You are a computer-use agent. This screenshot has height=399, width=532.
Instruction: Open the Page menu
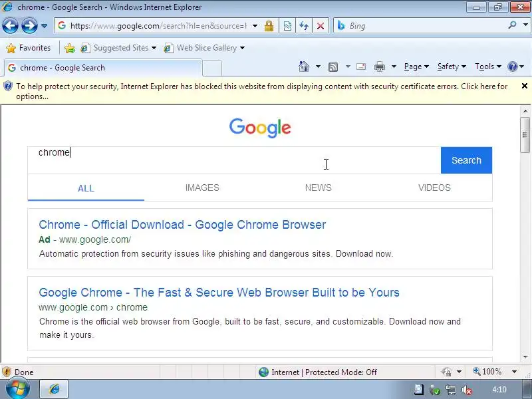[416, 66]
